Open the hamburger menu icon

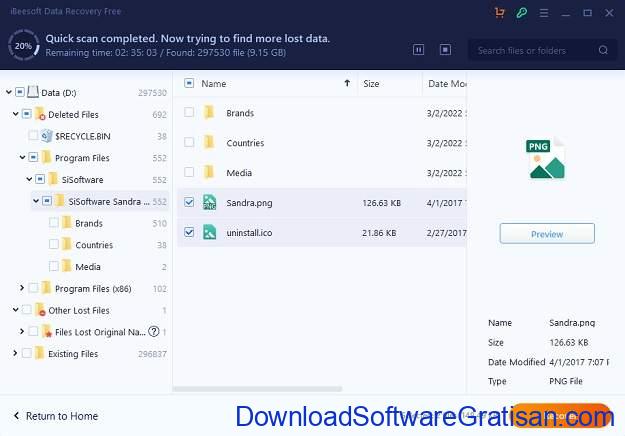tap(544, 13)
